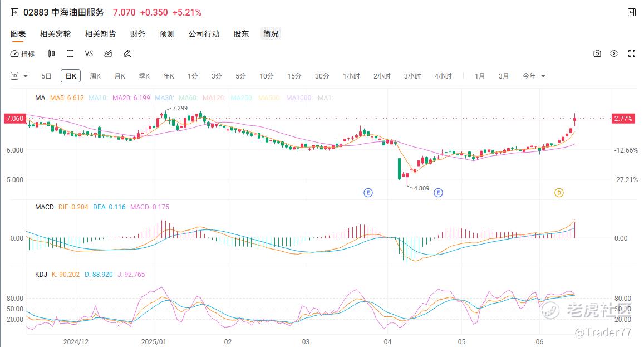Activate the pencil drawing tool
Viewport: 644px width, 347px height.
click(x=127, y=54)
